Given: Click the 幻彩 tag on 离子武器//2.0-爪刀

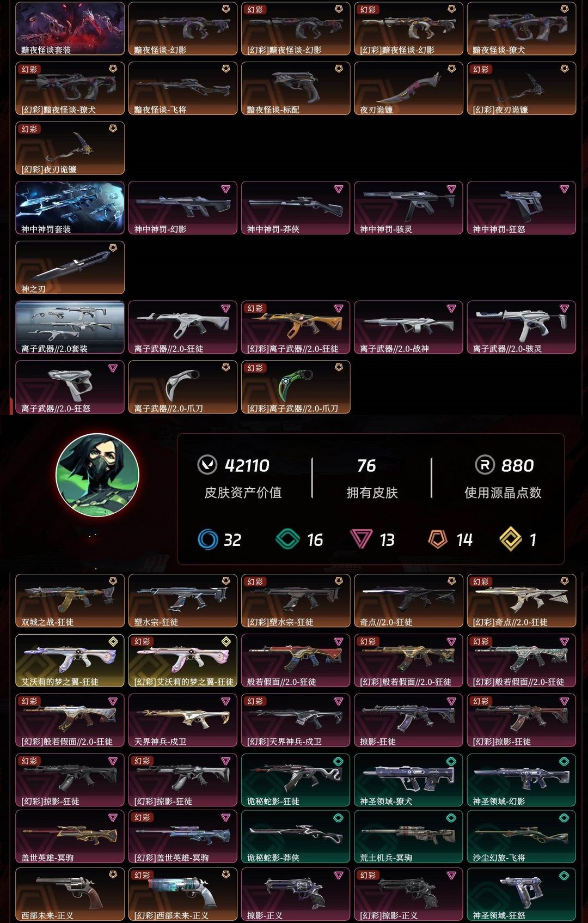Looking at the screenshot, I should coord(255,368).
